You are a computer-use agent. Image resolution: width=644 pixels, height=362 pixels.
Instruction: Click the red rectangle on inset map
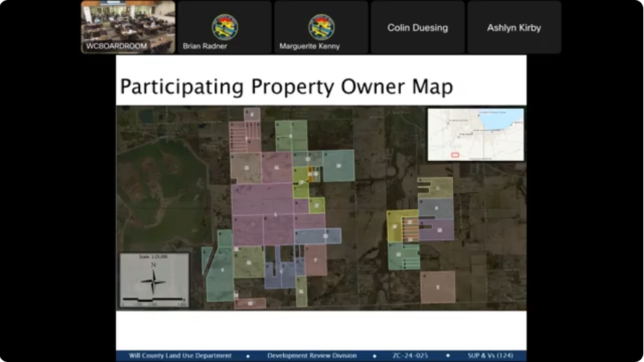456,155
